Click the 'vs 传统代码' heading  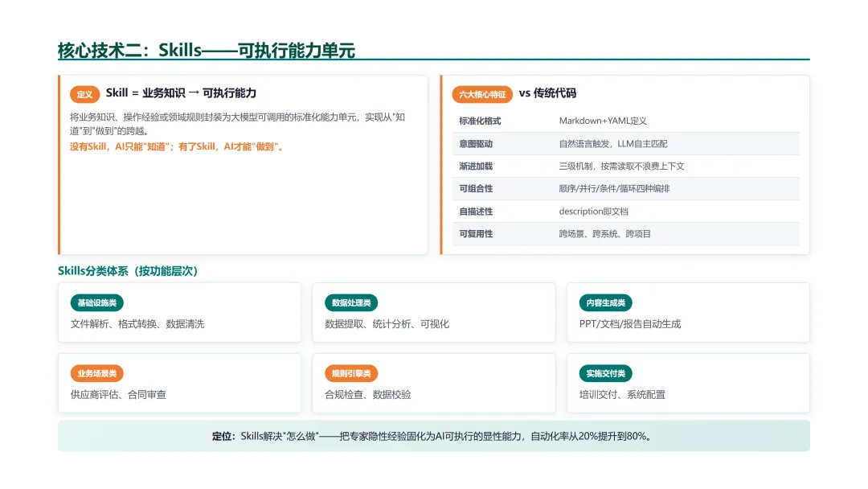547,93
